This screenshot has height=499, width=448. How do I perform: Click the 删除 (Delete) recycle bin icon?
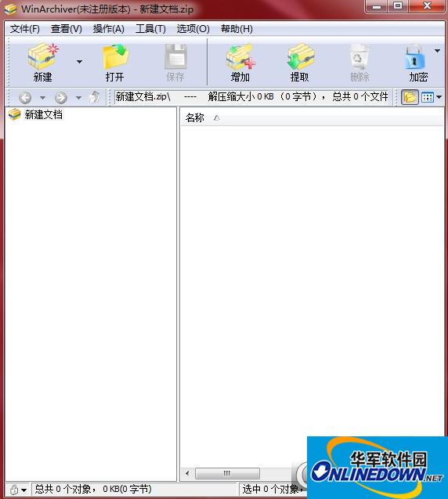pos(359,57)
